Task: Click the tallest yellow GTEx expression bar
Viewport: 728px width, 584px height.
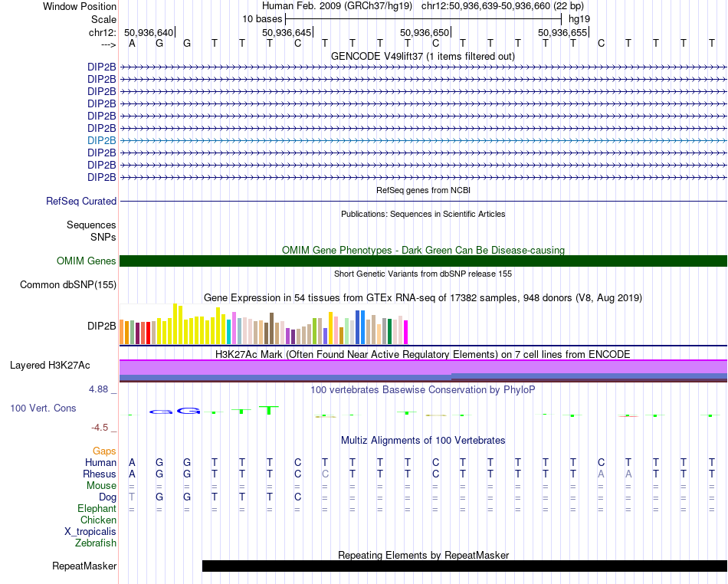Action: [x=175, y=323]
